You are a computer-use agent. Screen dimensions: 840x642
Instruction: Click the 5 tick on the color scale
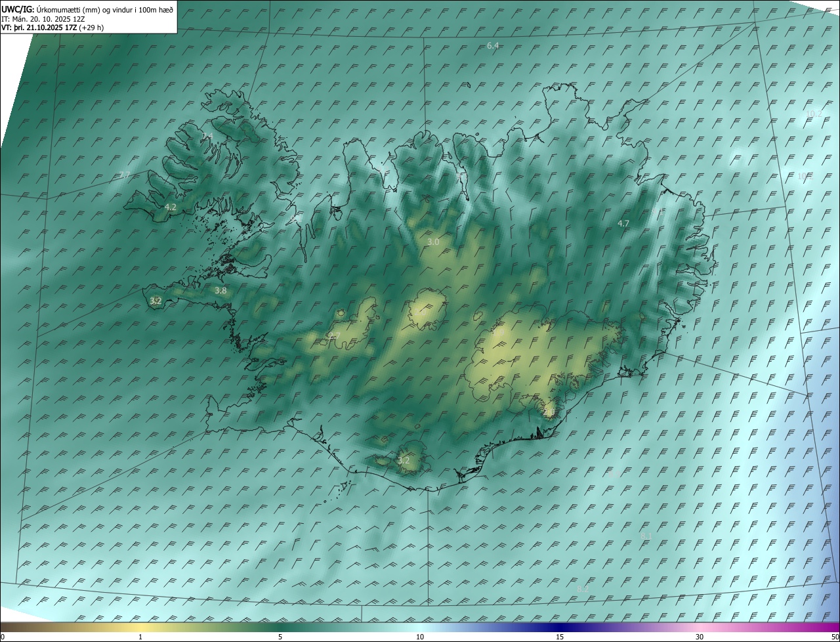(280, 637)
